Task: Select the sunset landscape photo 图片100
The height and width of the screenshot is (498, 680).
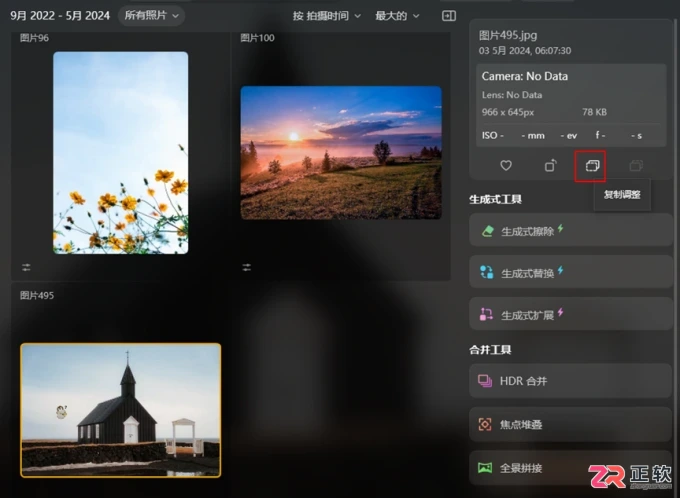Action: 341,153
